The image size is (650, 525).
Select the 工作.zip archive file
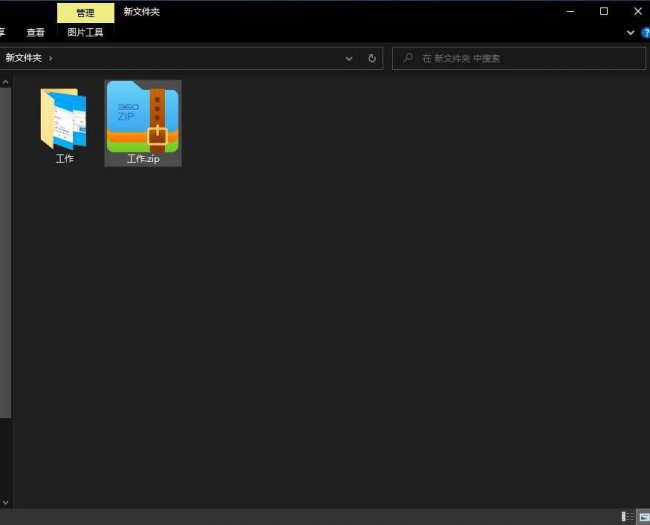coord(143,123)
